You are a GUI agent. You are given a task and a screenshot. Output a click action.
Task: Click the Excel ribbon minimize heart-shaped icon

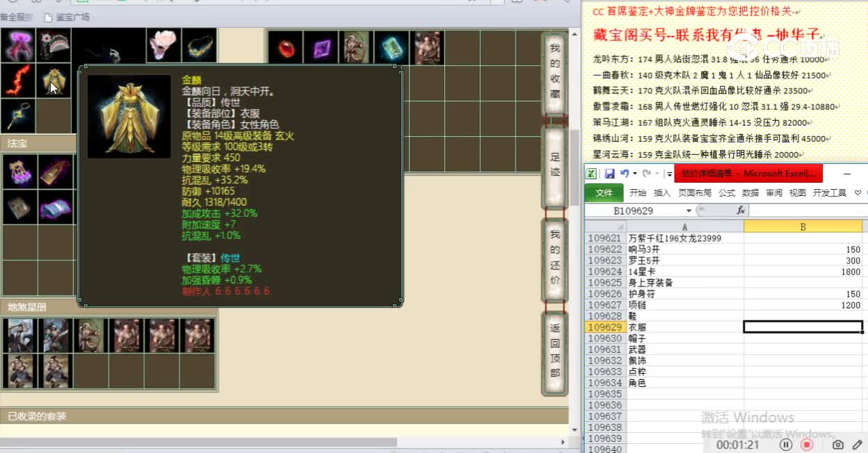click(857, 193)
